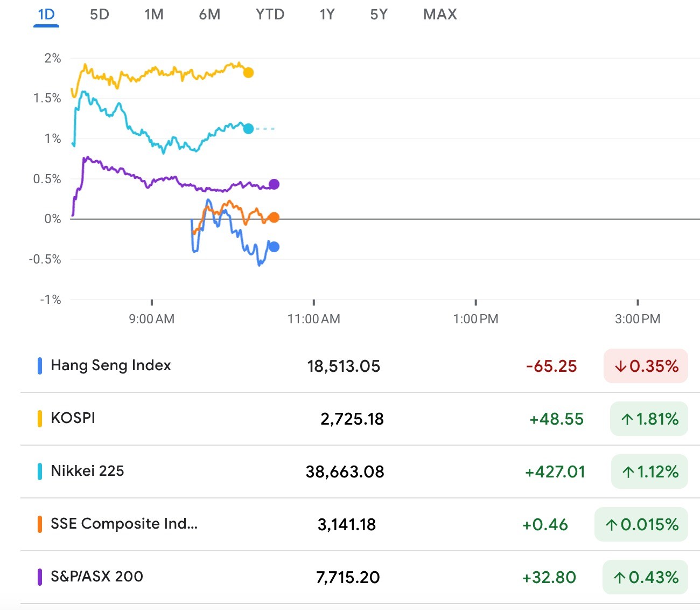Select the 1M chart range
The height and width of the screenshot is (610, 700).
pos(154,15)
